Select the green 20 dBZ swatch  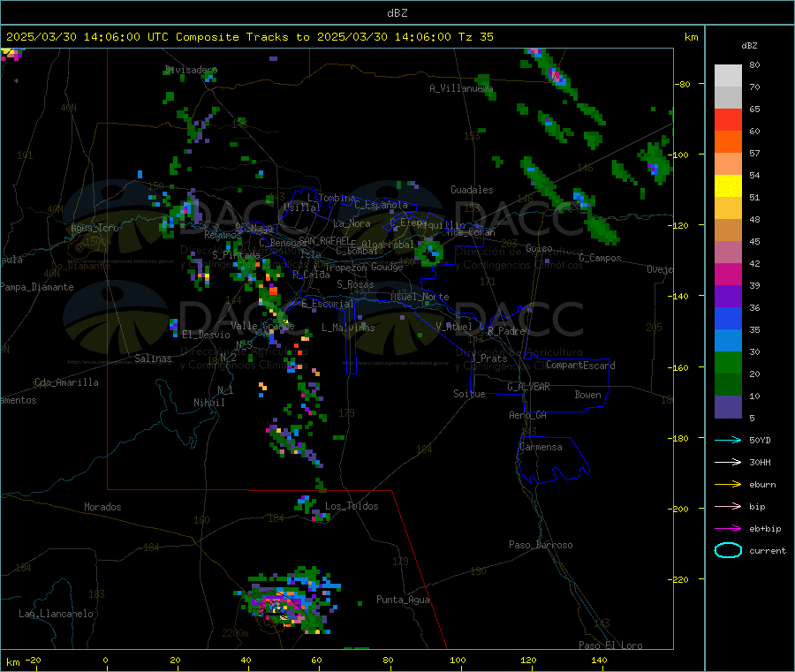728,362
